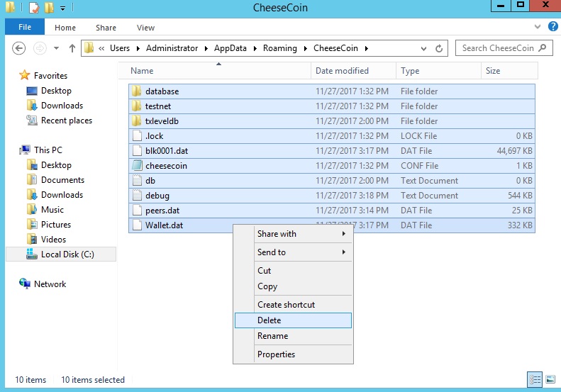Click AppData in the address breadcrumb
The width and height of the screenshot is (561, 392).
230,48
